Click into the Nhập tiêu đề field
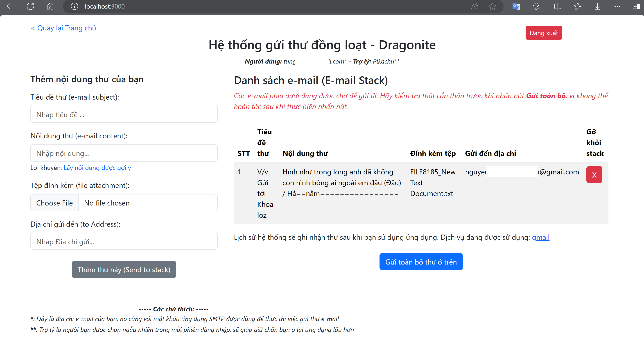This screenshot has width=644, height=363. (124, 114)
